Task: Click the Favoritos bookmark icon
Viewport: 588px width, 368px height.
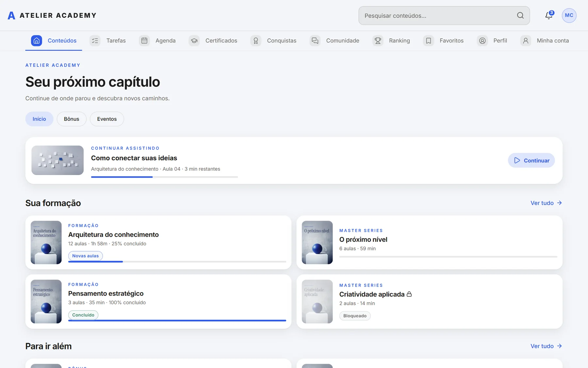Action: pyautogui.click(x=429, y=41)
